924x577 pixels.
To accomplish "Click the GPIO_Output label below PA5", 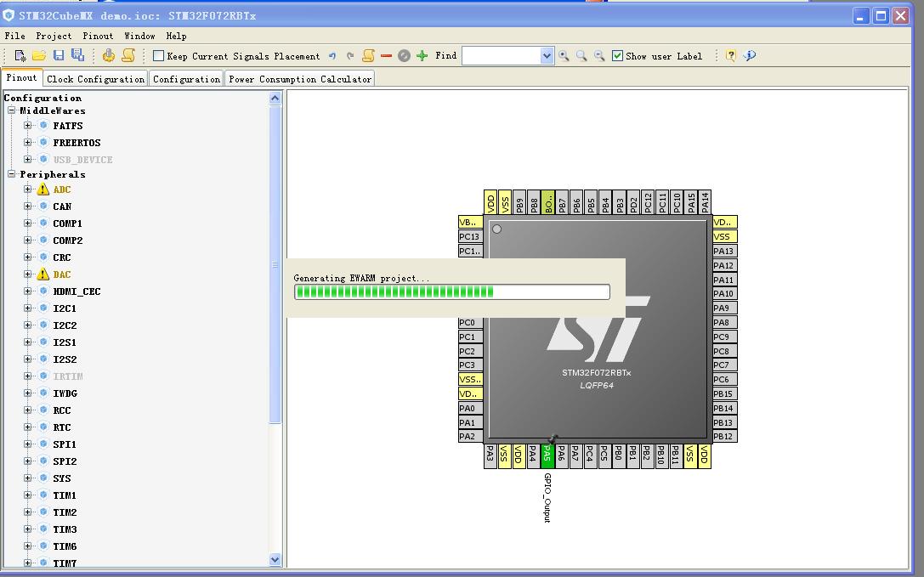I will pos(547,497).
